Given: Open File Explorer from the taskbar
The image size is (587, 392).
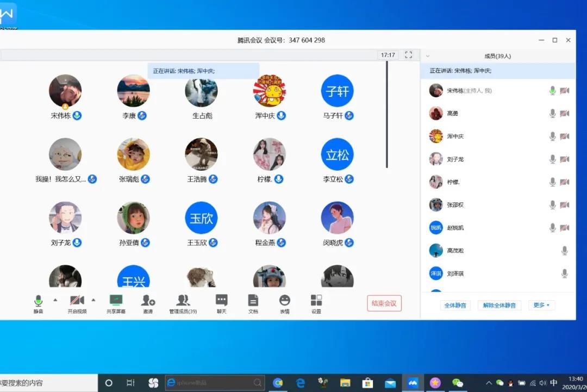Looking at the screenshot, I should [x=345, y=383].
